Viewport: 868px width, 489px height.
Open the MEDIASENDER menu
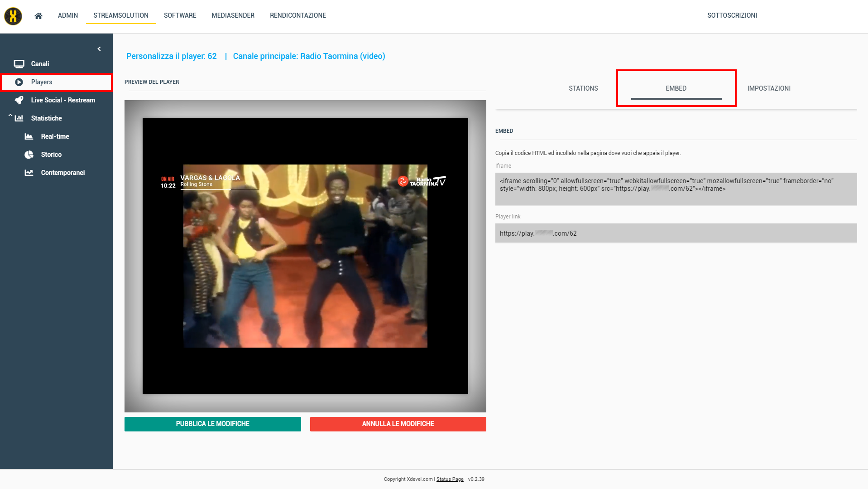[x=233, y=15]
